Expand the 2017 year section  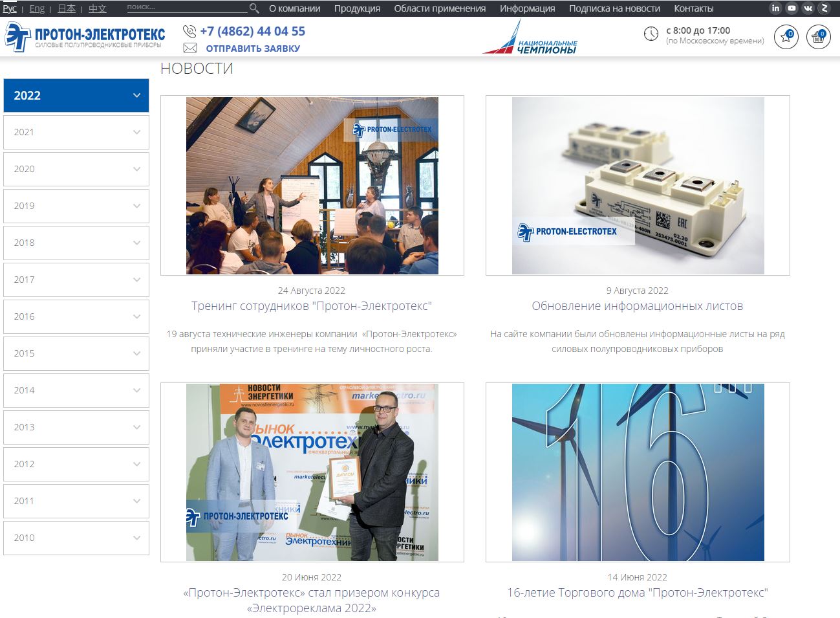coord(76,280)
